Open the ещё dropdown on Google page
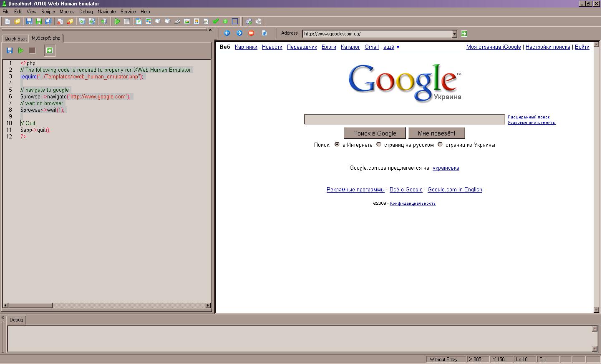The height and width of the screenshot is (364, 602). click(x=391, y=47)
